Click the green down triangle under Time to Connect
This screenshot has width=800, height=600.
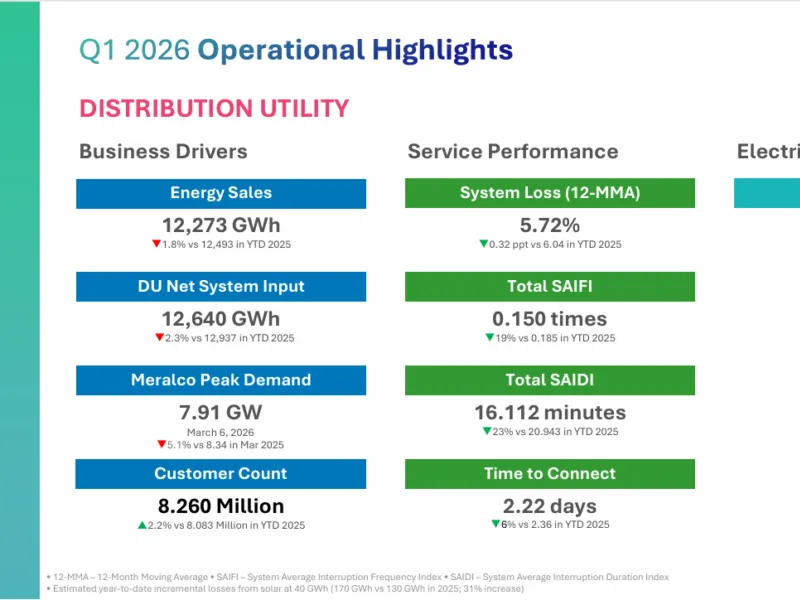coord(495,523)
